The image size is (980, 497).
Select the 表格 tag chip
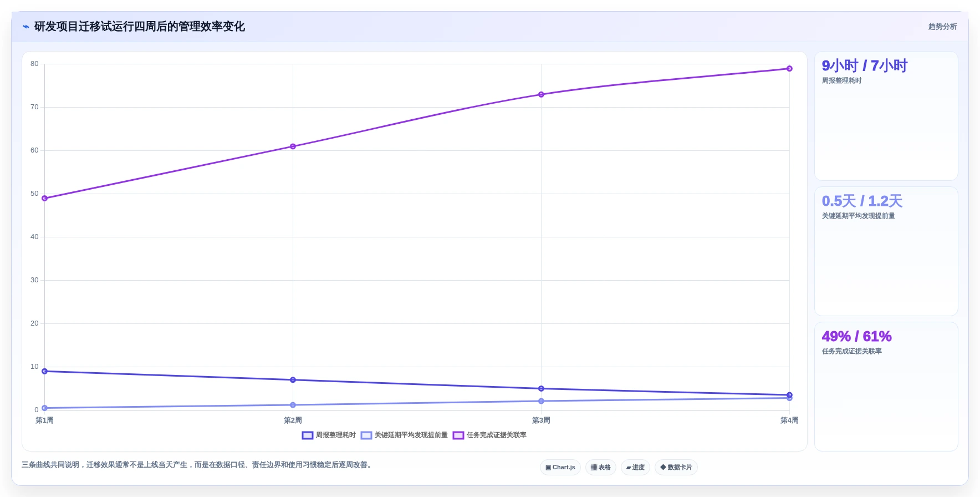click(x=601, y=468)
